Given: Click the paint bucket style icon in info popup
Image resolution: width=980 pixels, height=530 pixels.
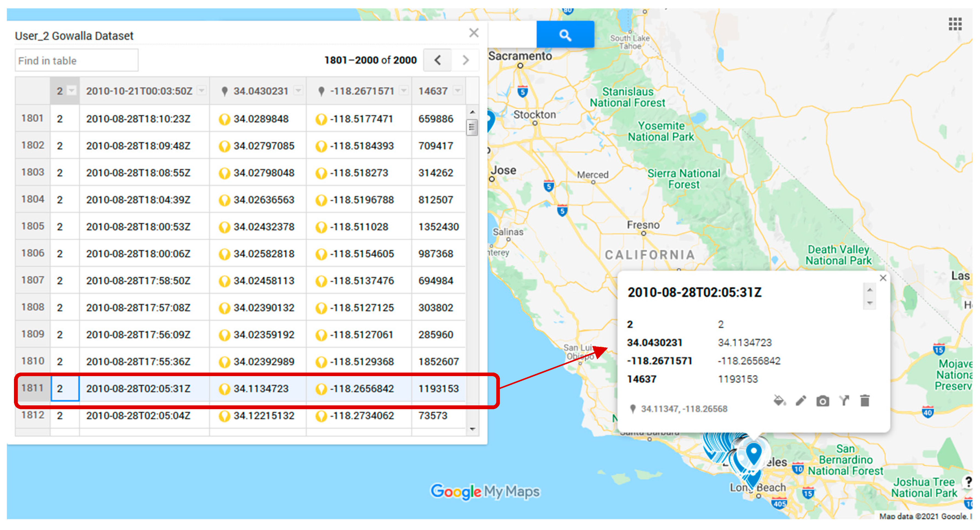Looking at the screenshot, I should click(x=779, y=401).
